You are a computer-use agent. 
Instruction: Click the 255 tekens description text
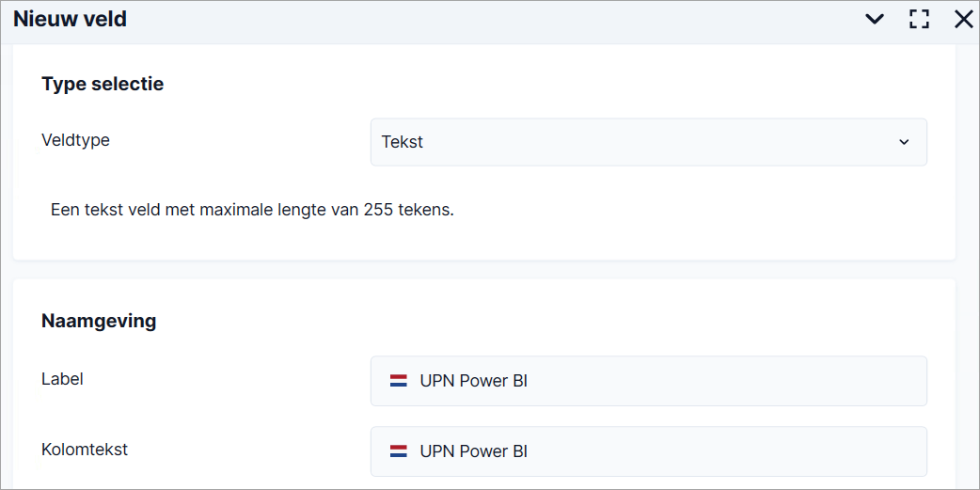pyautogui.click(x=252, y=210)
